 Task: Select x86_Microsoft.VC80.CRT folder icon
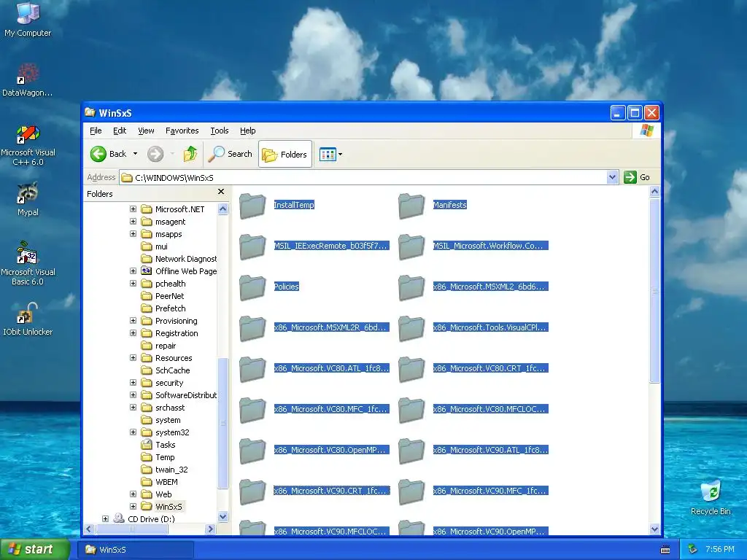click(411, 369)
